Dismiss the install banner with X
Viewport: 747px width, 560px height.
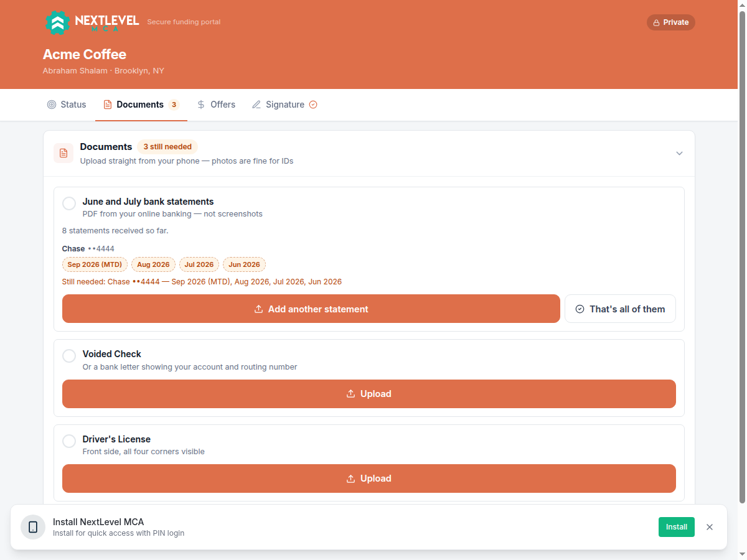710,527
